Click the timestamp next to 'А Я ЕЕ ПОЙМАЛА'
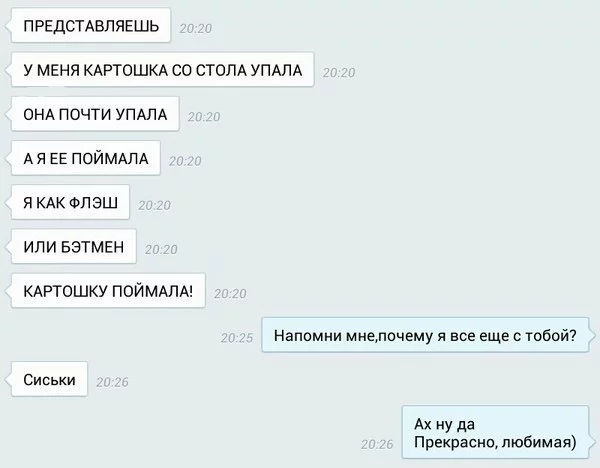This screenshot has height=468, width=600. click(185, 161)
